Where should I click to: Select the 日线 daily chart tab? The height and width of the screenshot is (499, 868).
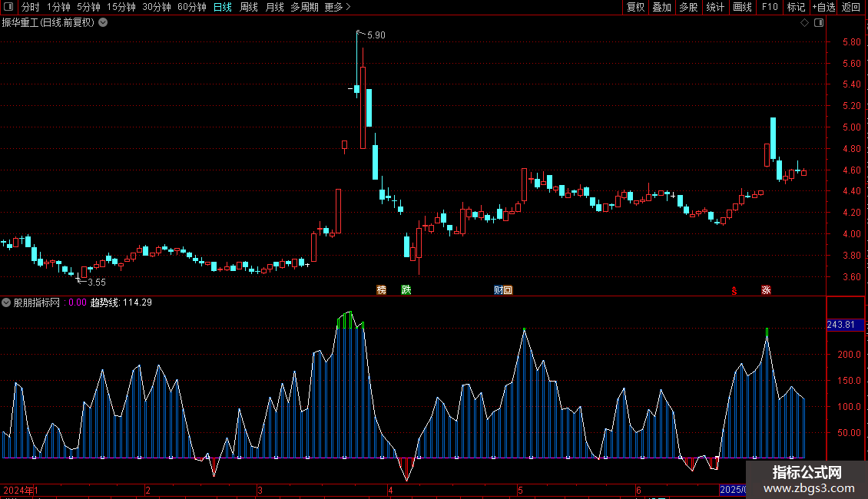(223, 7)
